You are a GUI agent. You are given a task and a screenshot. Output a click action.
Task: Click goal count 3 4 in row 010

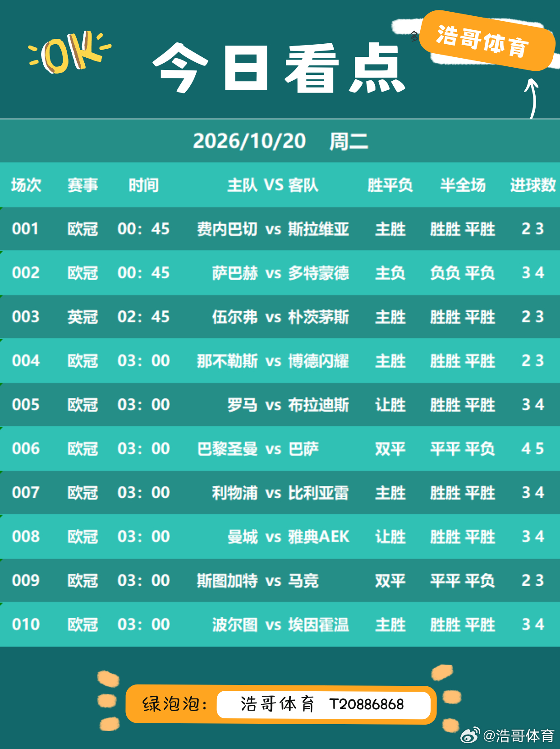(533, 624)
